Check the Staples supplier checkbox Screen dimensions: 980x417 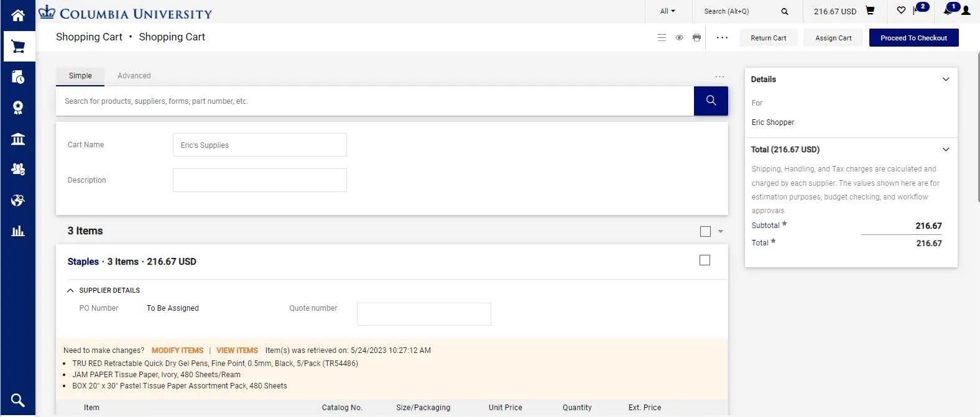click(x=705, y=260)
